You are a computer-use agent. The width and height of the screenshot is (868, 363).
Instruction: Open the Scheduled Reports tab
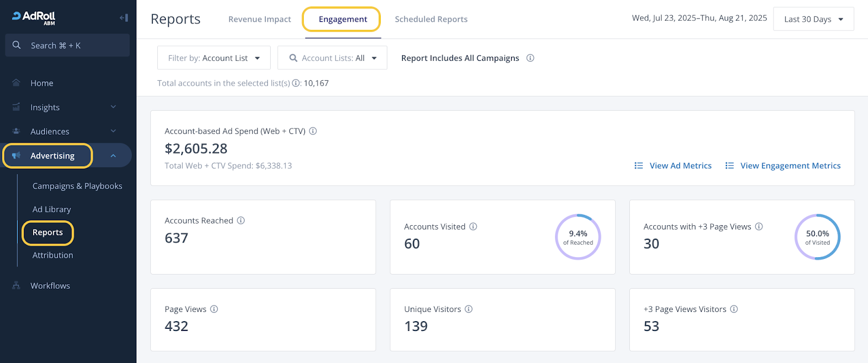pos(431,19)
